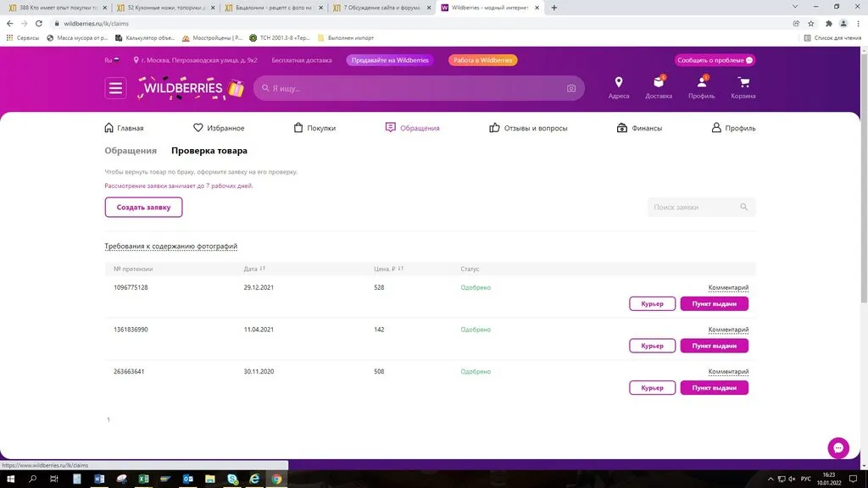This screenshot has width=868, height=488.
Task: Open the Профиль icon in header
Action: (702, 83)
